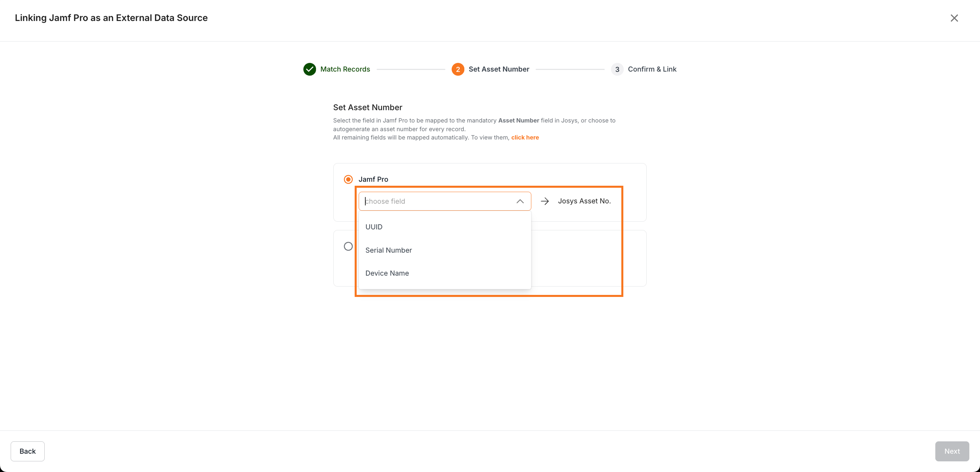
Task: Select the Jamf Pro radio button
Action: click(348, 179)
